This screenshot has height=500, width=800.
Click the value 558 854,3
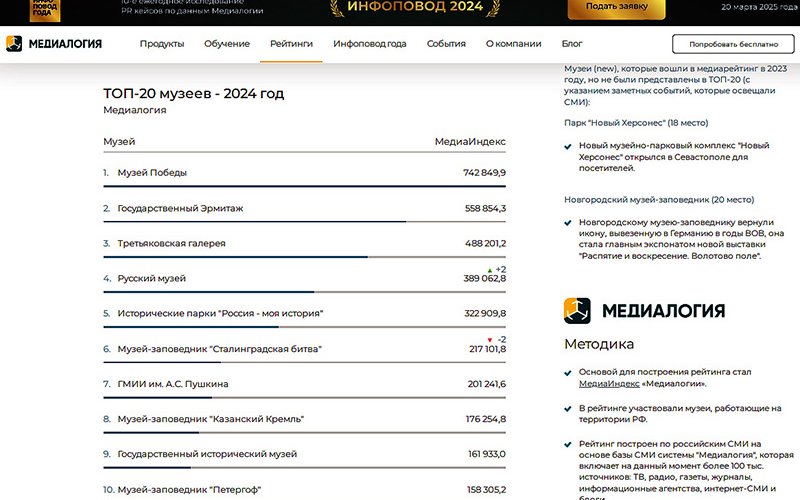click(485, 208)
